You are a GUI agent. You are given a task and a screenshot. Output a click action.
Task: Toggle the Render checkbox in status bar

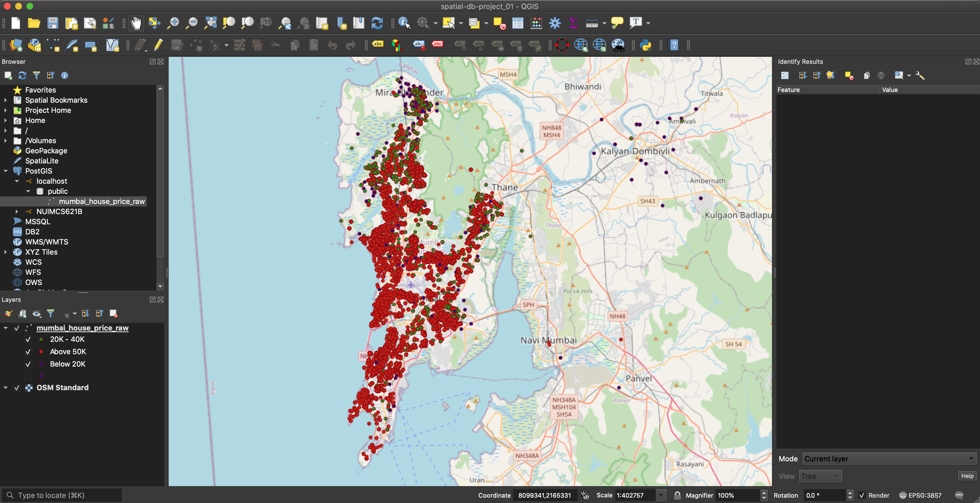tap(862, 495)
